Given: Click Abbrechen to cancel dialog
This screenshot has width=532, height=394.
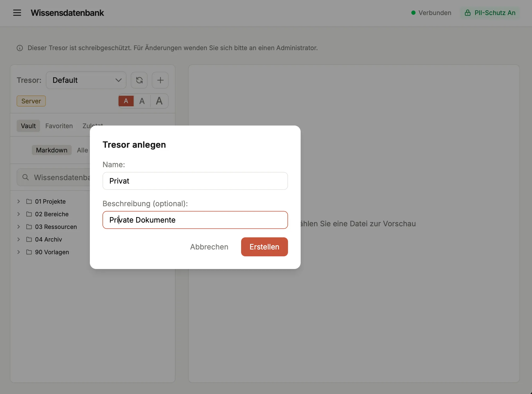Looking at the screenshot, I should coord(209,247).
